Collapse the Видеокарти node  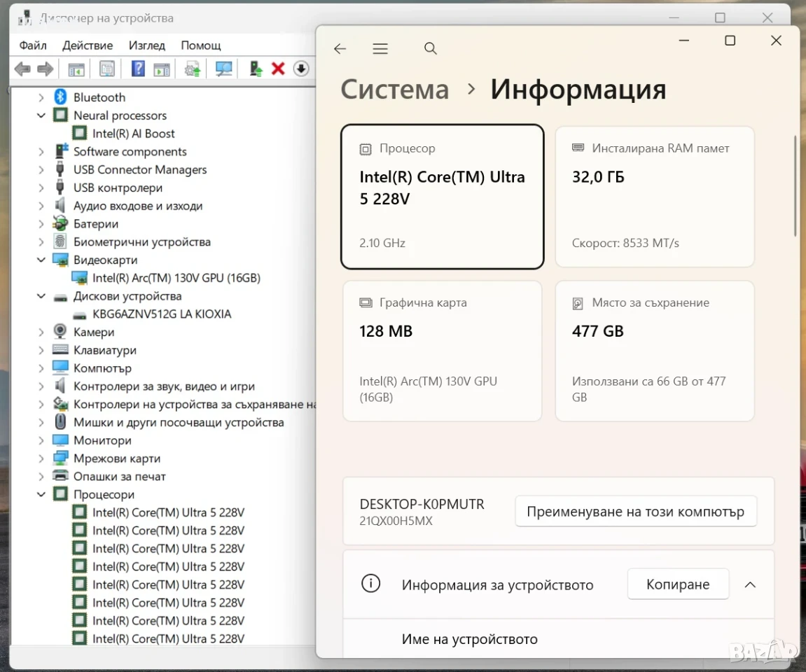(x=41, y=260)
